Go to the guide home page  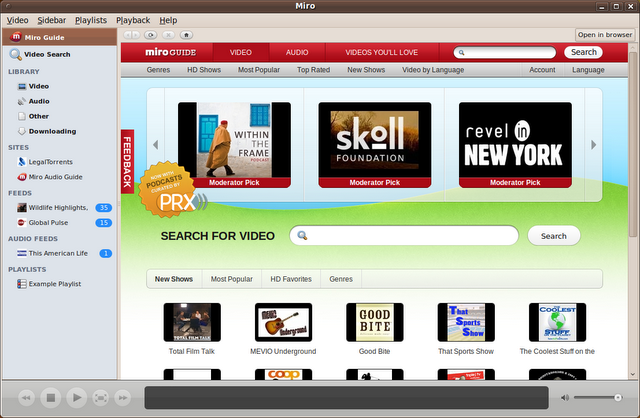pyautogui.click(x=187, y=35)
